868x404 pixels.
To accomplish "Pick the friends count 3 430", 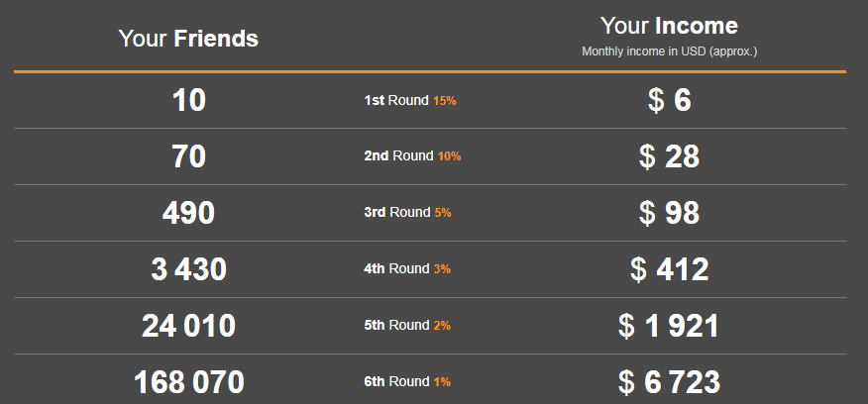I will 188,269.
